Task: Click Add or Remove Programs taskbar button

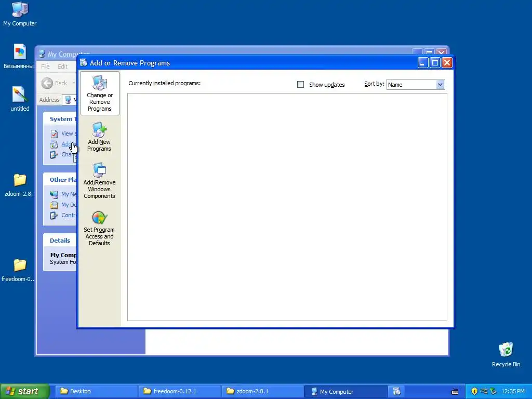Action: point(396,391)
